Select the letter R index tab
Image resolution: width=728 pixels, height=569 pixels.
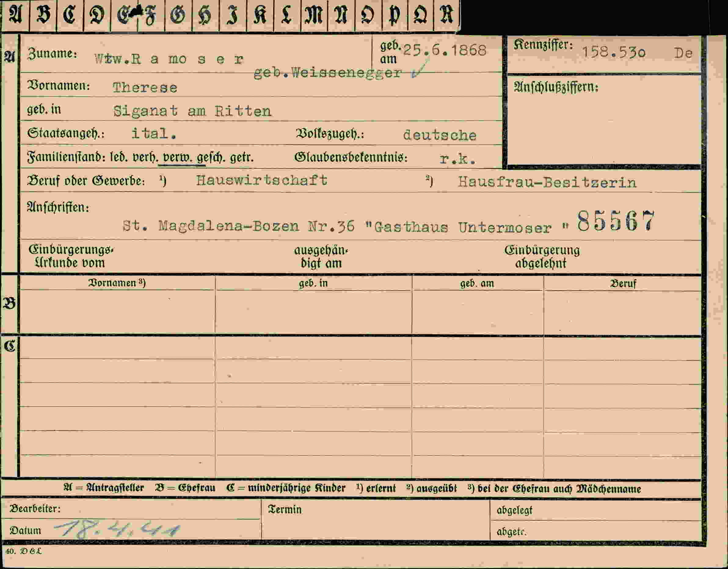[x=447, y=15]
